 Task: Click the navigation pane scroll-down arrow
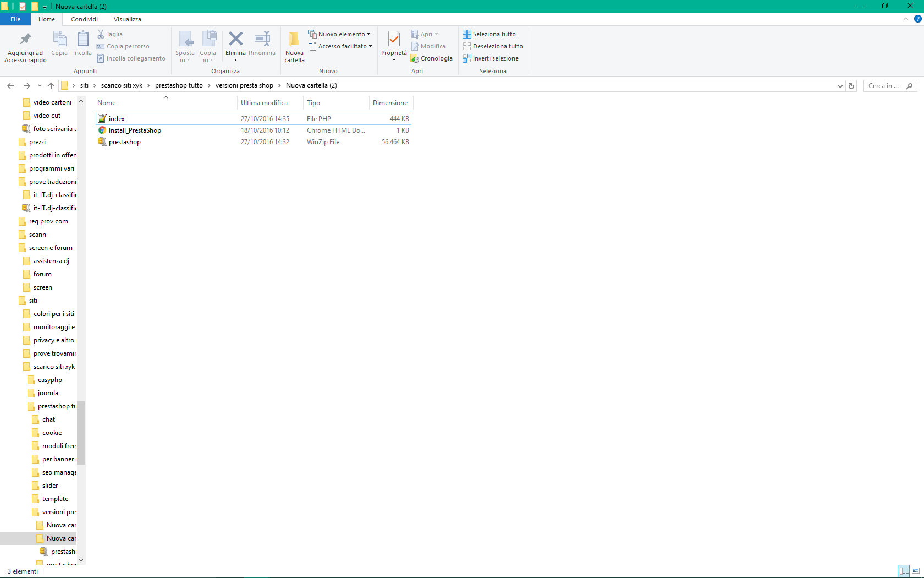81,560
